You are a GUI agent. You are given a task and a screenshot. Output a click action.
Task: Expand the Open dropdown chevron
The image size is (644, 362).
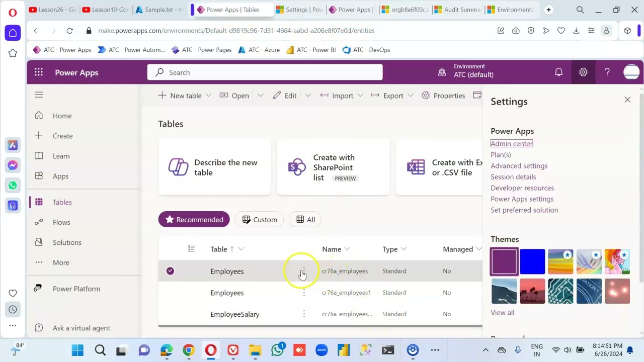(261, 96)
